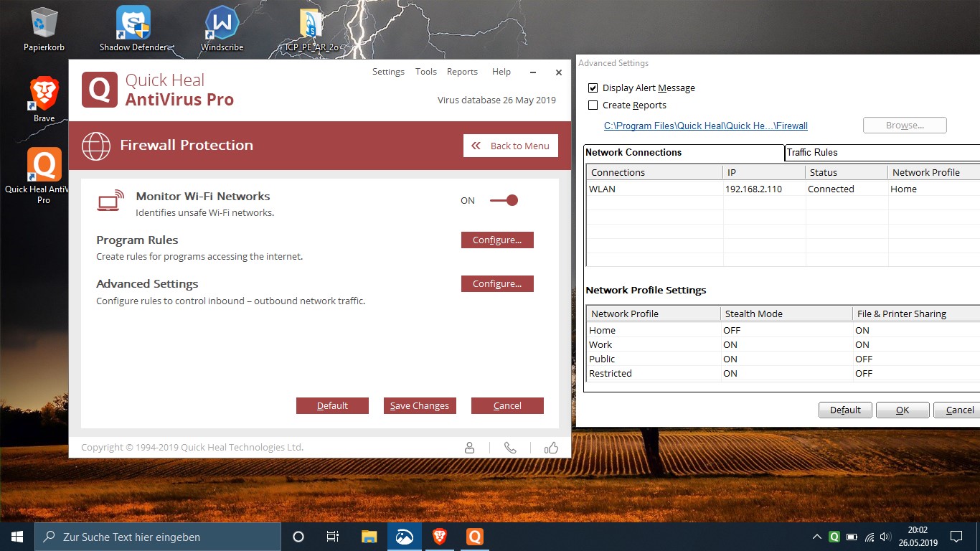Viewport: 980px width, 551px height.
Task: Open the Tools menu in Quick Heal
Action: pos(426,72)
